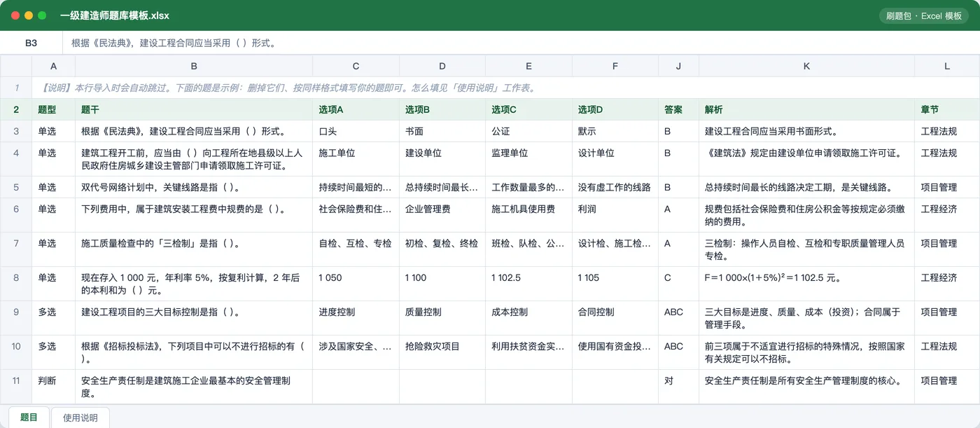This screenshot has width=980, height=428.
Task: Click the 解析 header cell
Action: tap(806, 110)
